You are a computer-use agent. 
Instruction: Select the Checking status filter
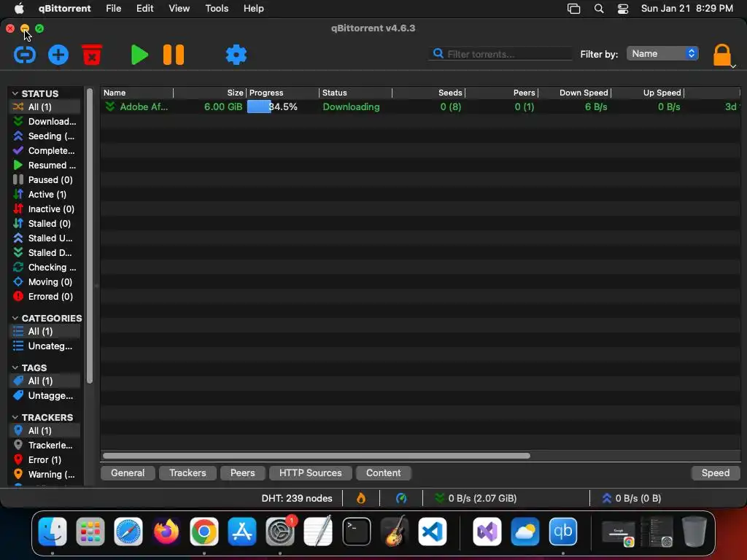(x=45, y=267)
